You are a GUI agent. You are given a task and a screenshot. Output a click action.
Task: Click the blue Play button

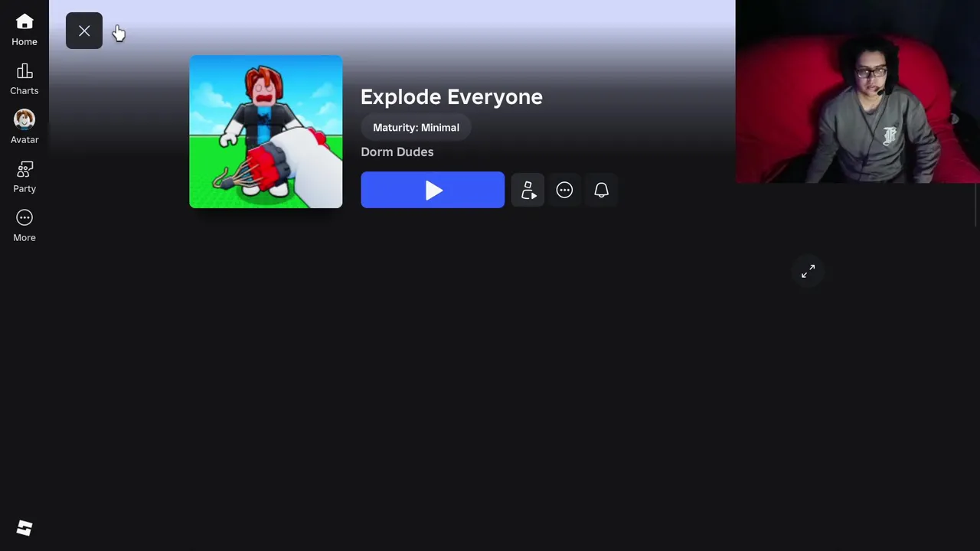click(x=433, y=190)
